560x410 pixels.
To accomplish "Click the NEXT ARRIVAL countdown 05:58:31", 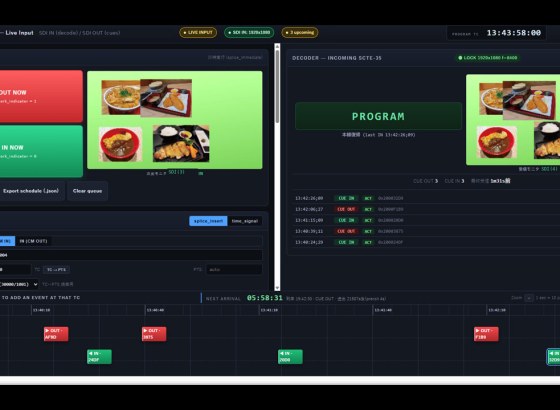I will pos(265,298).
